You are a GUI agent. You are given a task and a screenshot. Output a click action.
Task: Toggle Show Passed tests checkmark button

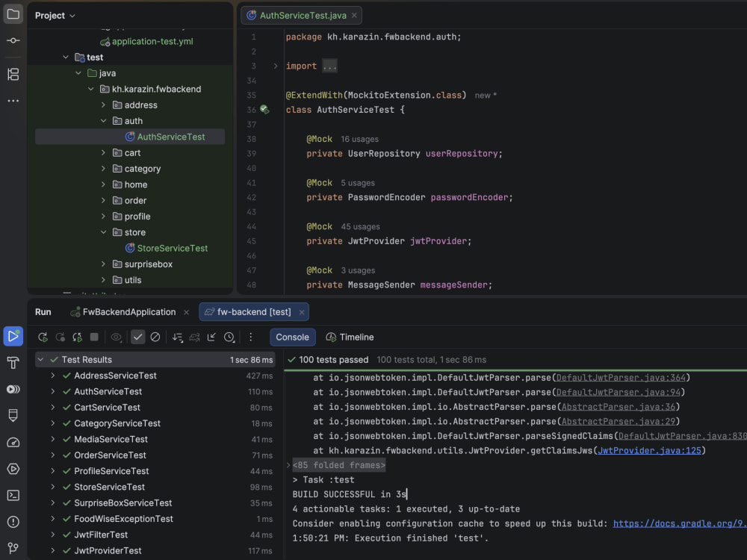point(137,337)
